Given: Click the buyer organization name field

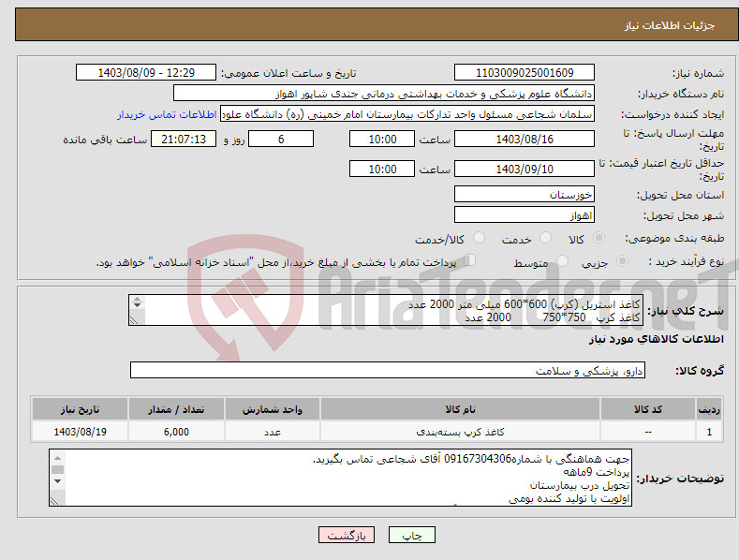Looking at the screenshot, I should tap(384, 94).
